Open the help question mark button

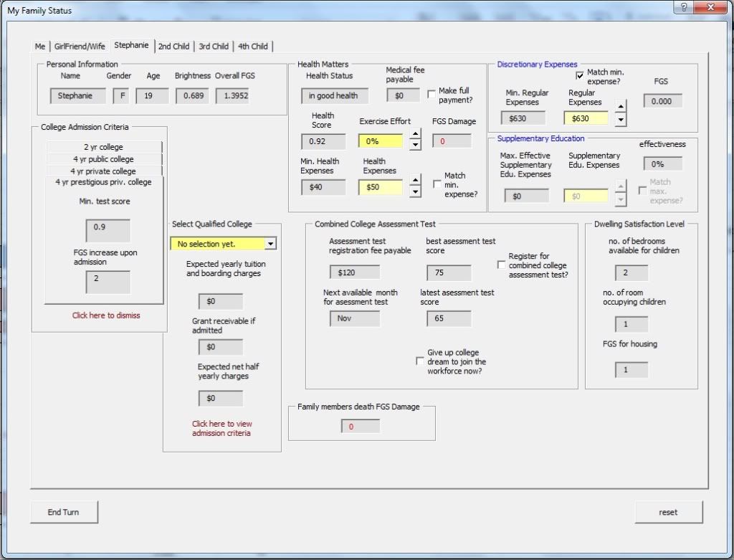click(684, 7)
